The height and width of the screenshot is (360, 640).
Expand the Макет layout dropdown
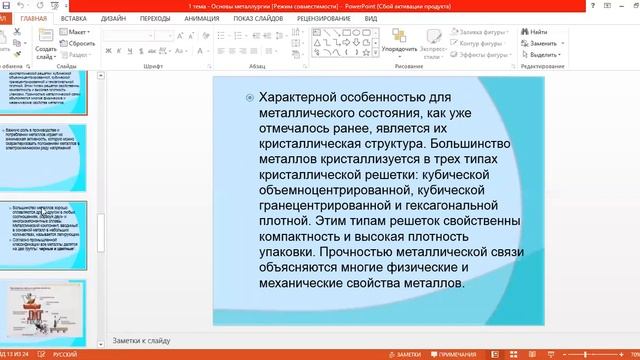click(x=75, y=32)
